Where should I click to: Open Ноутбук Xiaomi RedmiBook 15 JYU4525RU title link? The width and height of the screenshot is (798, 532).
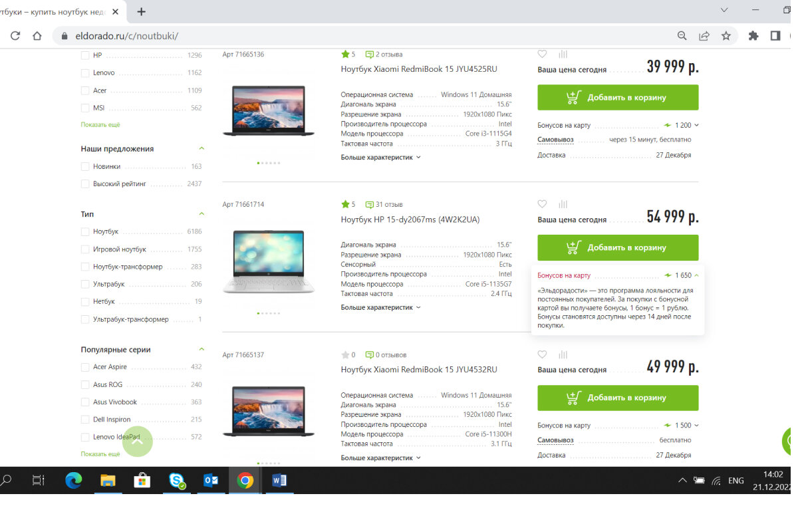pos(419,69)
